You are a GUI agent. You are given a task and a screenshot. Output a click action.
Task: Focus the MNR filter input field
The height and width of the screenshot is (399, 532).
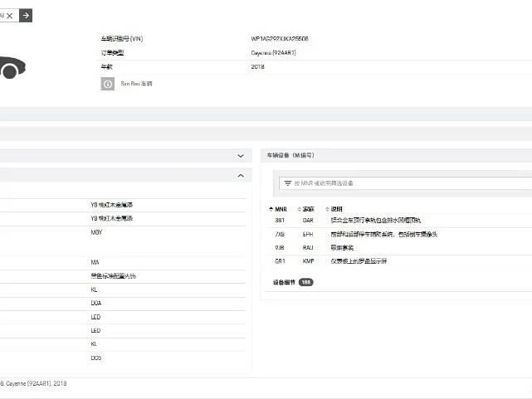coord(406,183)
